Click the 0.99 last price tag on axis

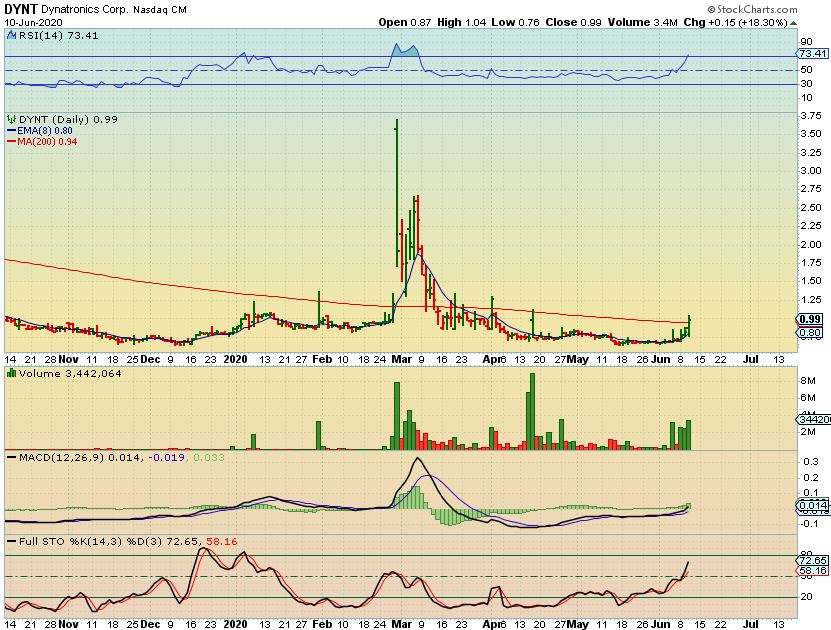[810, 319]
